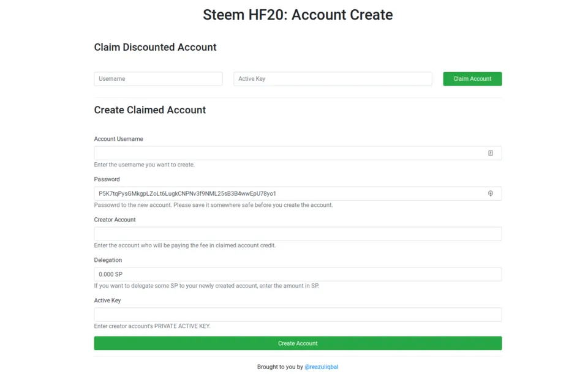Focus the Creator Account input field
Screen dimensions: 588x377
click(x=298, y=234)
